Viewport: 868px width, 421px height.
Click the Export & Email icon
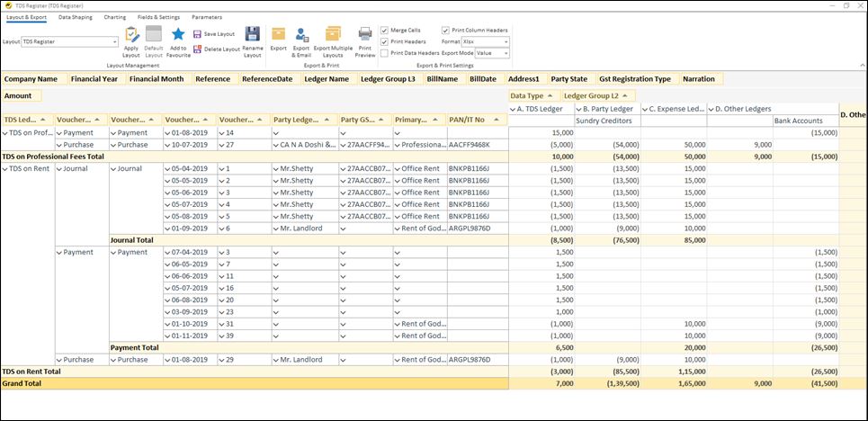point(301,34)
